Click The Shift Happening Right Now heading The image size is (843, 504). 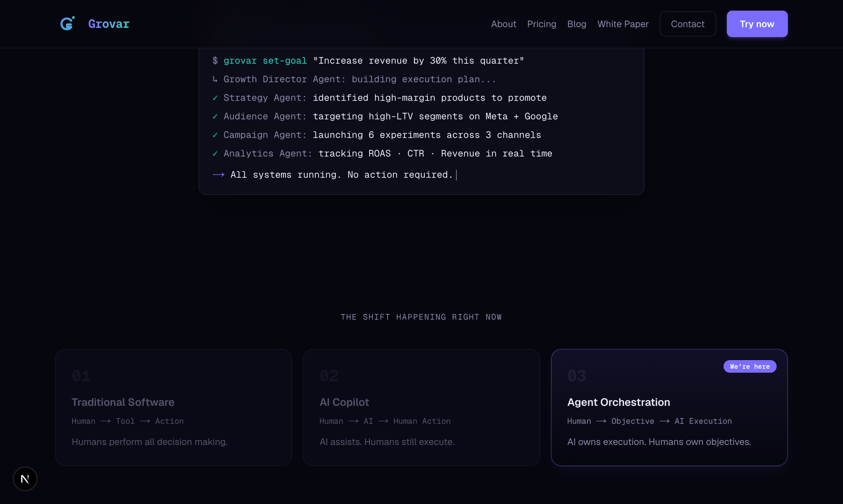tap(421, 317)
